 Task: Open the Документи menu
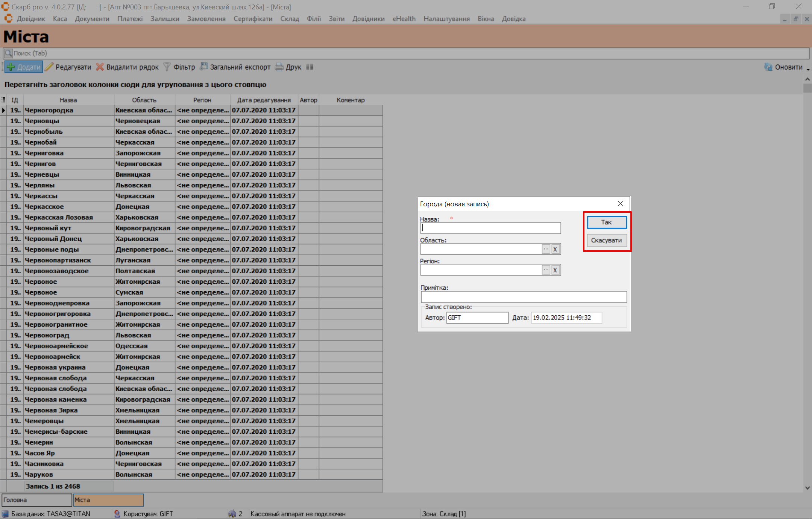(92, 19)
